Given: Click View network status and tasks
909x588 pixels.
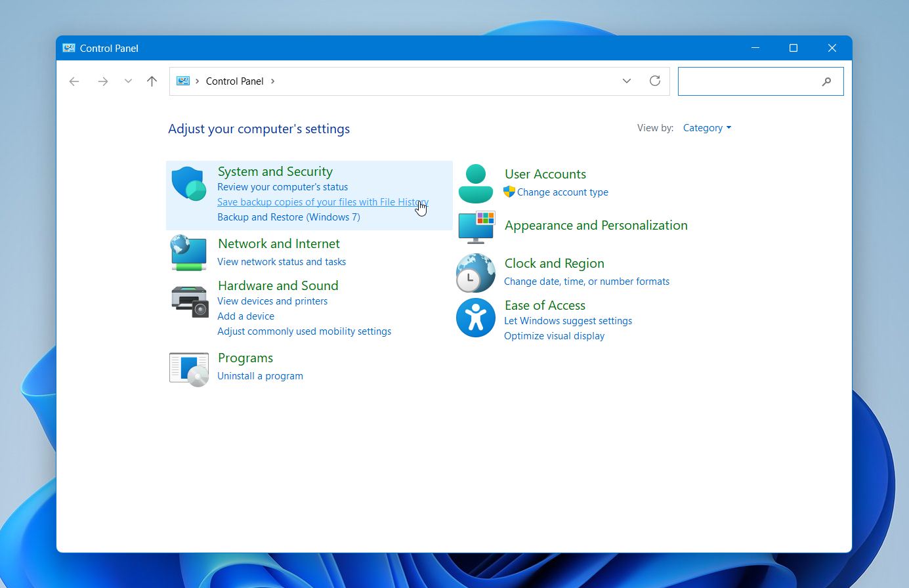Looking at the screenshot, I should pos(282,262).
